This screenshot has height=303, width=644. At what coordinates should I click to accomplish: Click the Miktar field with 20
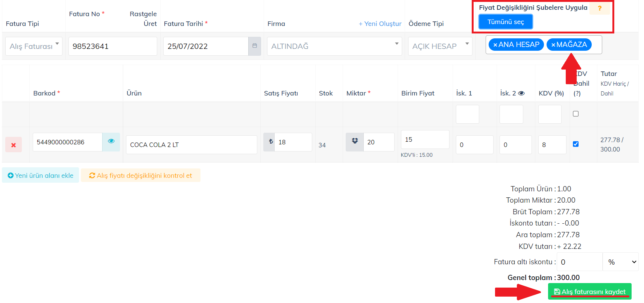coord(379,142)
